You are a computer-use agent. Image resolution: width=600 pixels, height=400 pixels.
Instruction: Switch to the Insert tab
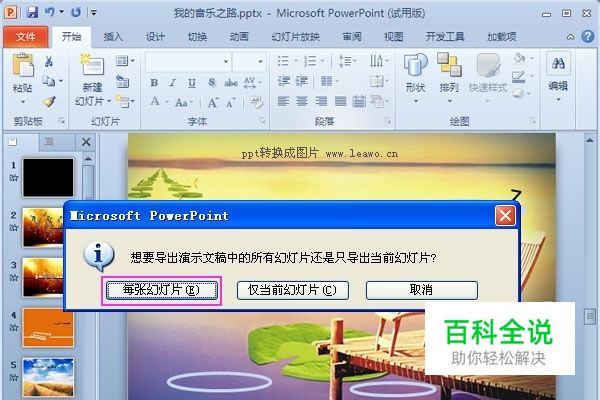pos(113,37)
